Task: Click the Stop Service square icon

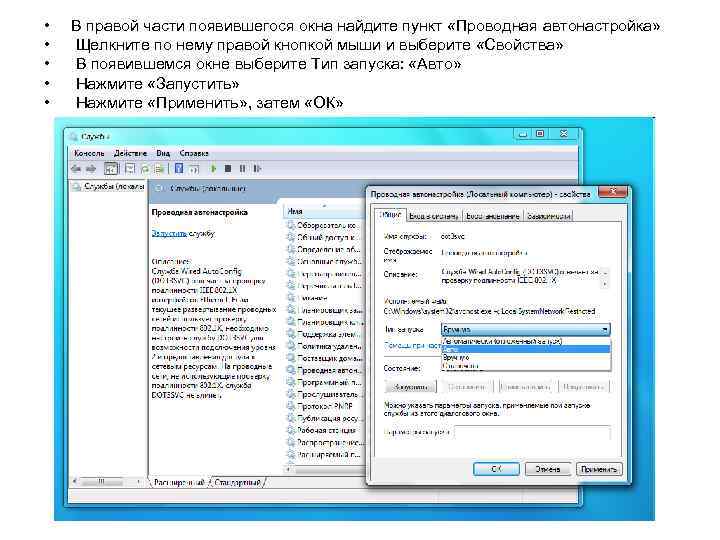Action: tap(228, 169)
